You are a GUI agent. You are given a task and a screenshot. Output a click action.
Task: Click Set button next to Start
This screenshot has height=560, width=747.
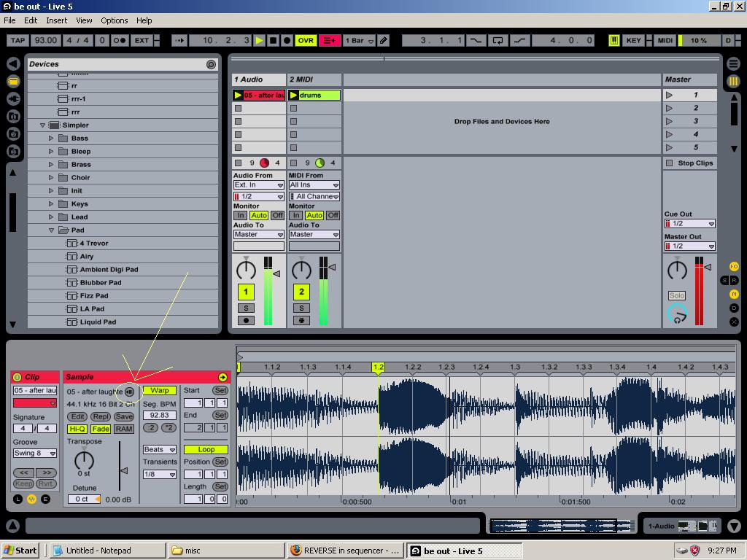(x=220, y=391)
